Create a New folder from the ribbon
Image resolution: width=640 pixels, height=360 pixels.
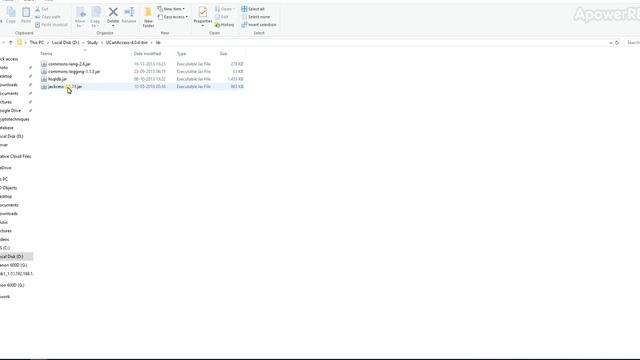(148, 17)
